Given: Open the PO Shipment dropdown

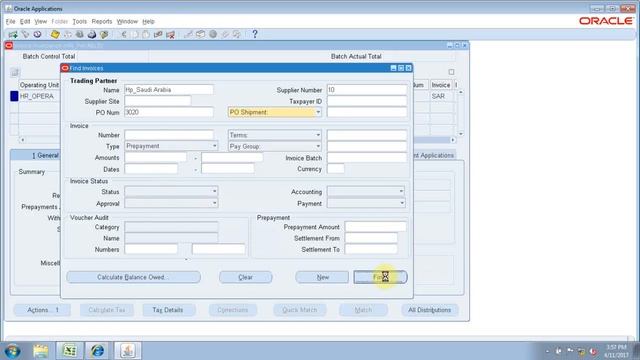Looking at the screenshot, I should (x=318, y=112).
